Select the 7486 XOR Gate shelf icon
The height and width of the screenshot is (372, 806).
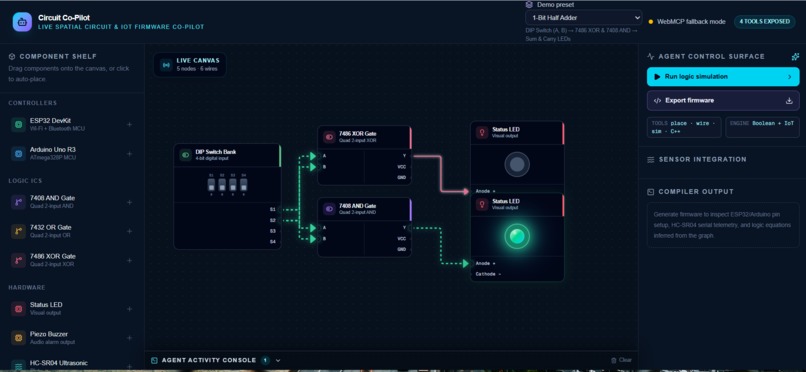click(x=19, y=260)
